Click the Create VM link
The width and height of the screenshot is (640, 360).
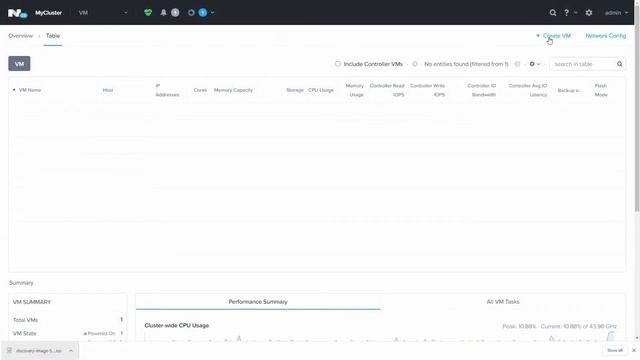pyautogui.click(x=553, y=36)
